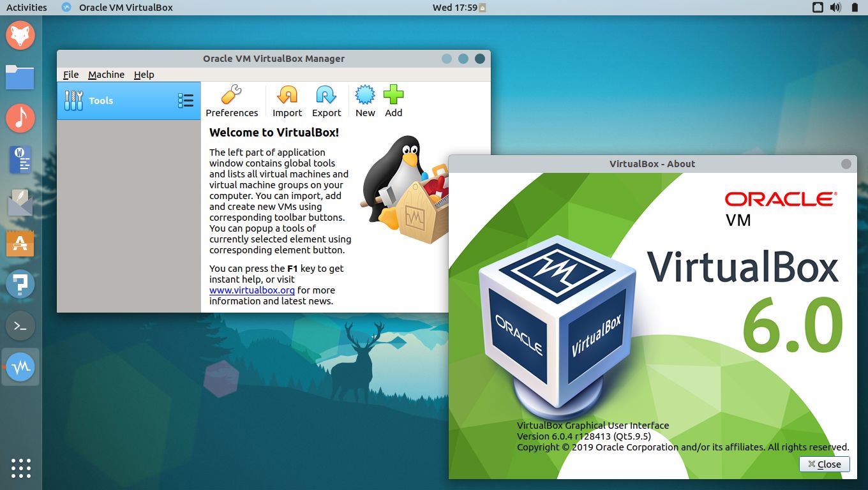Screen dimensions: 868x490
Task: Select the Tools entry in sidebar
Action: click(x=129, y=101)
